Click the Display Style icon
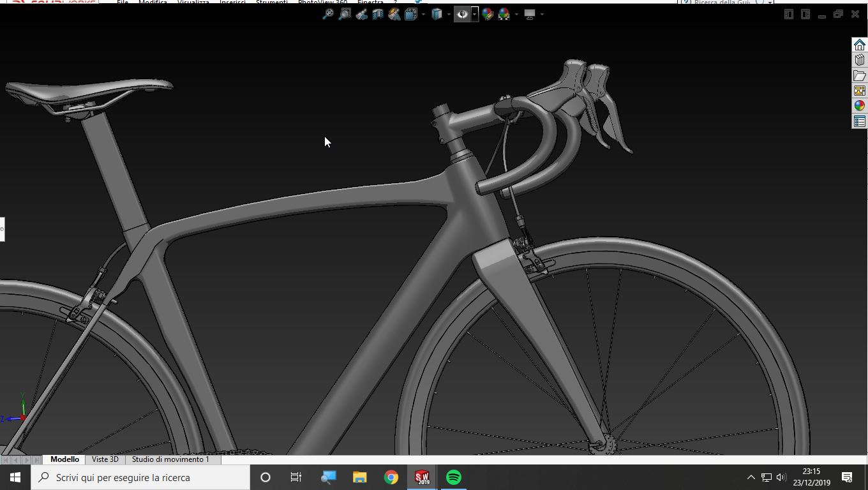Viewport: 868px width, 490px height. point(437,14)
